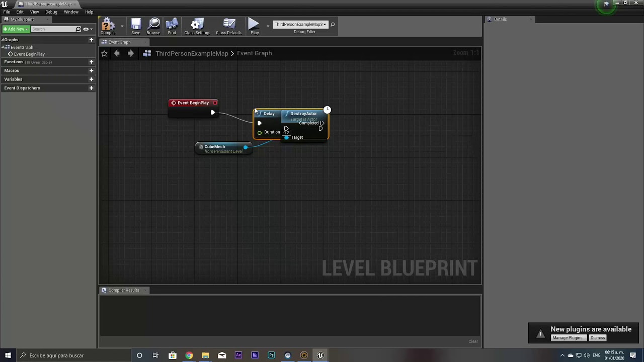Open the Help menu
The image size is (644, 362).
(89, 12)
